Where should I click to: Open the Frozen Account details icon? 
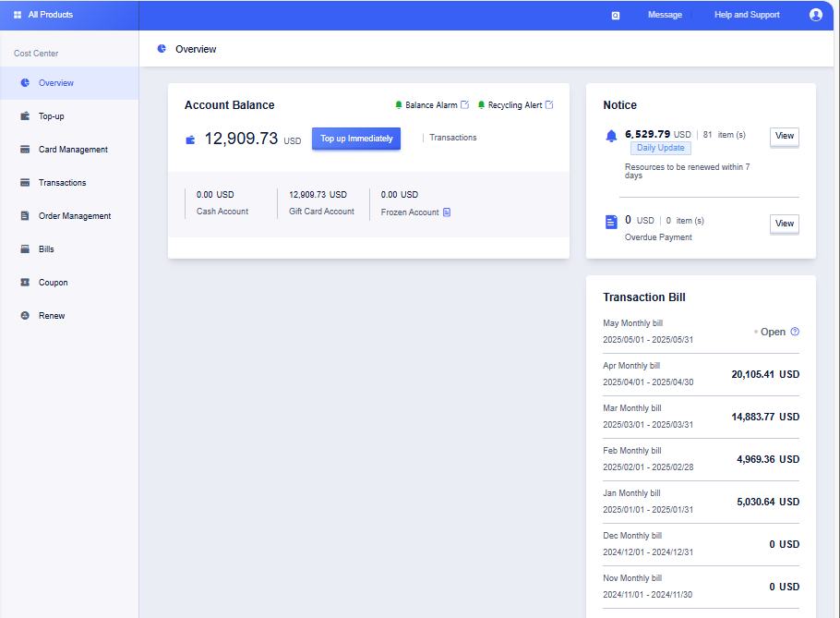447,212
